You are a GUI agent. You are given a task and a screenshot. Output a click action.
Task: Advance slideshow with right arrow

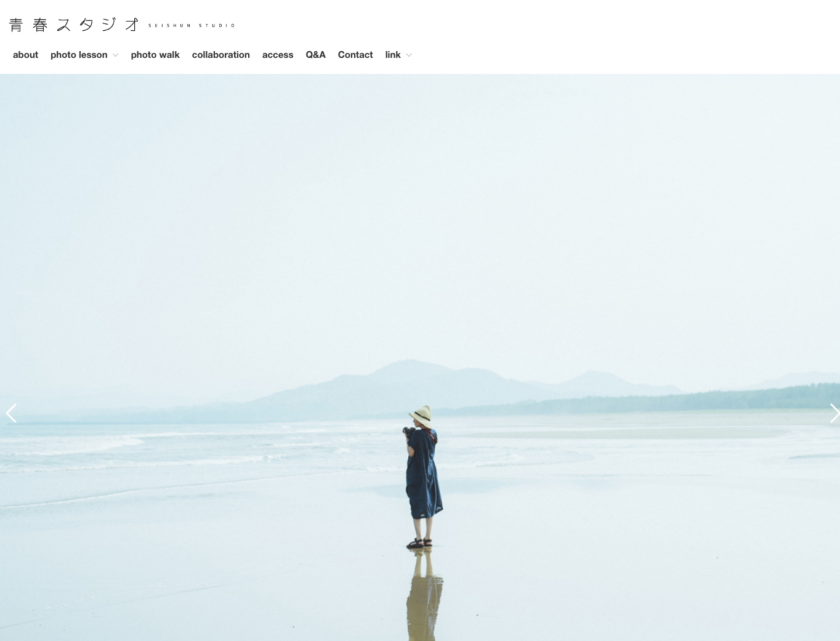(x=833, y=413)
